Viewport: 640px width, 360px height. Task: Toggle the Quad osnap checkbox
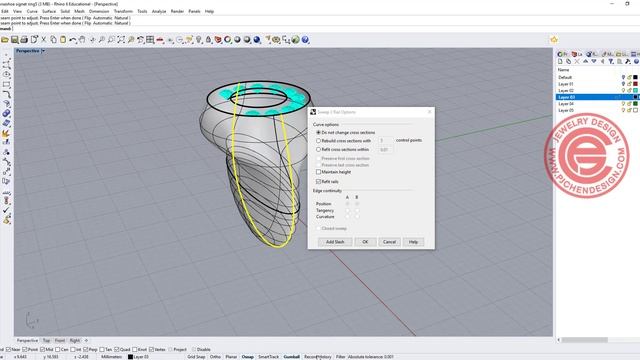tap(117, 349)
